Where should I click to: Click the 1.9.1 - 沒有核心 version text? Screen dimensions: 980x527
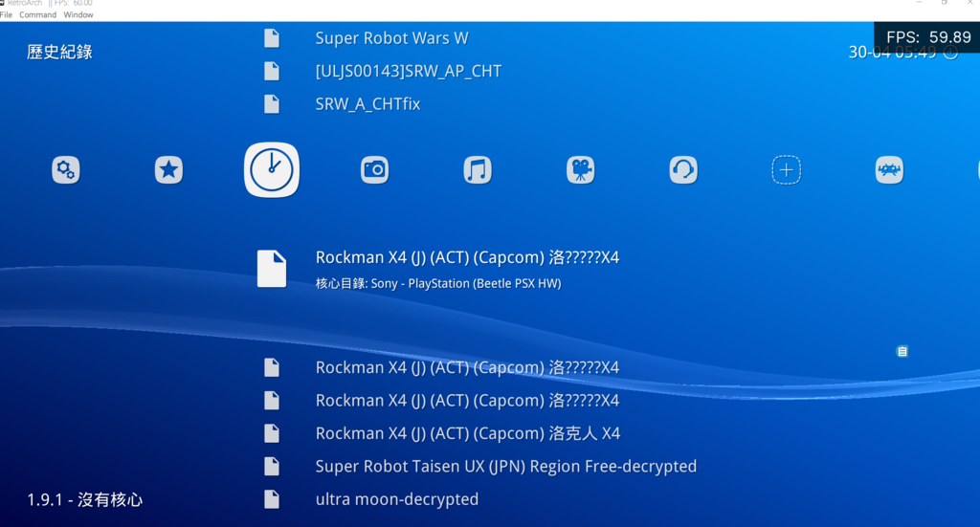[85, 499]
